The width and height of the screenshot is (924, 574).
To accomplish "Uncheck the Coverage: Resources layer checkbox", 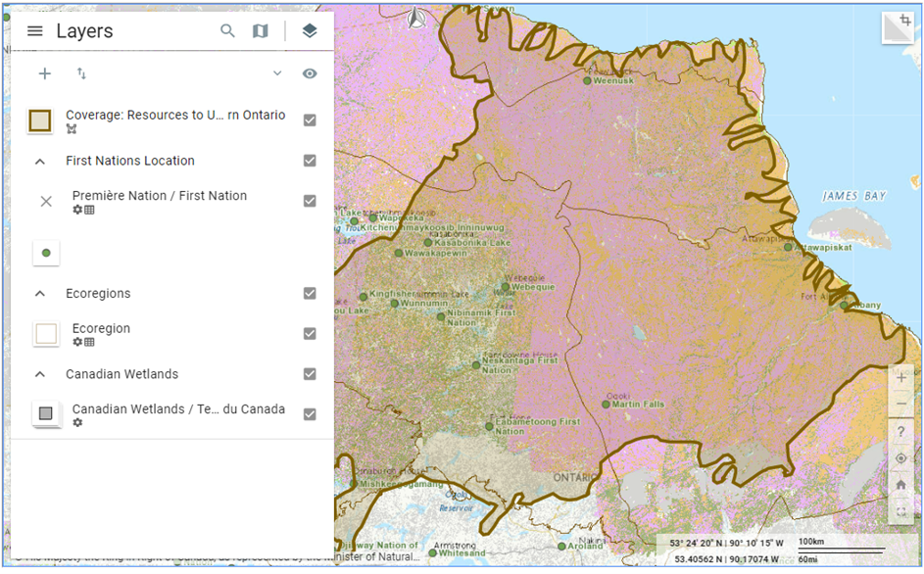I will coord(310,120).
